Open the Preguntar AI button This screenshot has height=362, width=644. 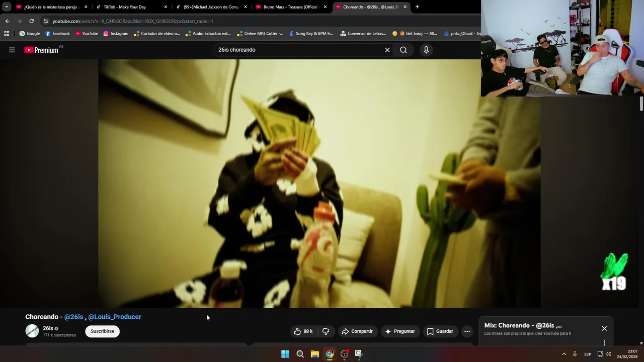pyautogui.click(x=400, y=331)
